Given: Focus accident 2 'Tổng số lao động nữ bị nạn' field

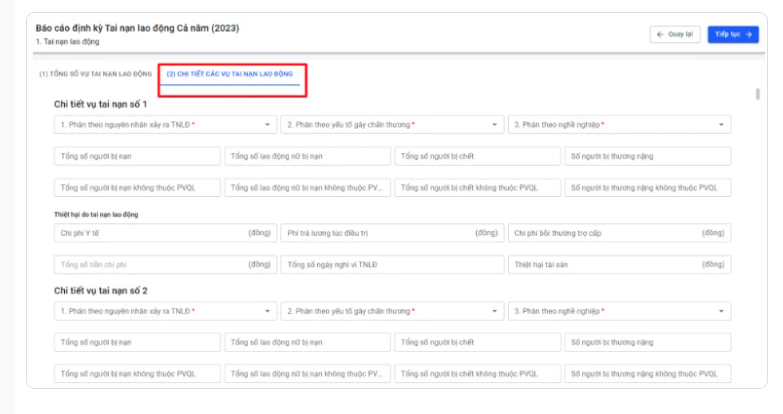Looking at the screenshot, I should click(307, 343).
